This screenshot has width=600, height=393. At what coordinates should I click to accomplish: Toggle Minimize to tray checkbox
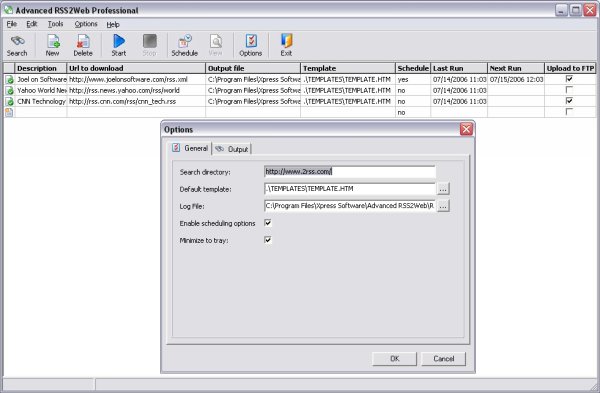[x=268, y=240]
